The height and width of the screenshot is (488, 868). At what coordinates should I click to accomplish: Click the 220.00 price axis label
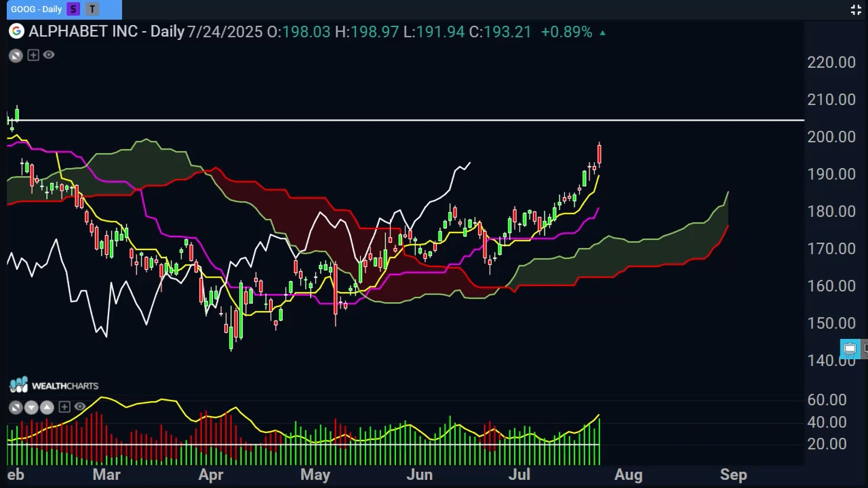[831, 62]
